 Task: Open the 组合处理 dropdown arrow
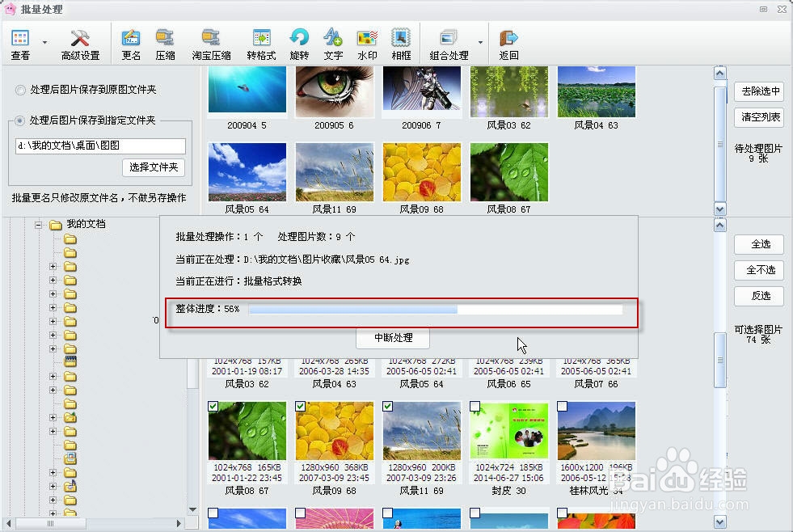pyautogui.click(x=480, y=44)
